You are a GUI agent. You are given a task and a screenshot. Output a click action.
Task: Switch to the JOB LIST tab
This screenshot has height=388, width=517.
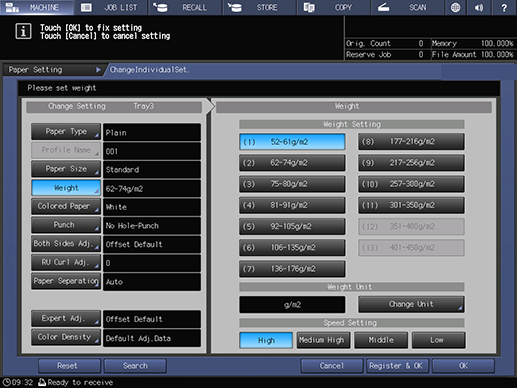tap(111, 7)
